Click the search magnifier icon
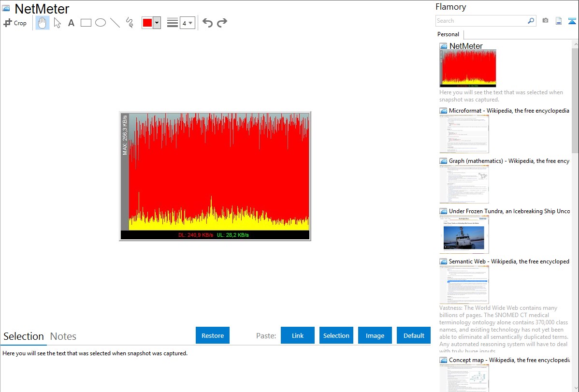579x392 pixels. 531,21
